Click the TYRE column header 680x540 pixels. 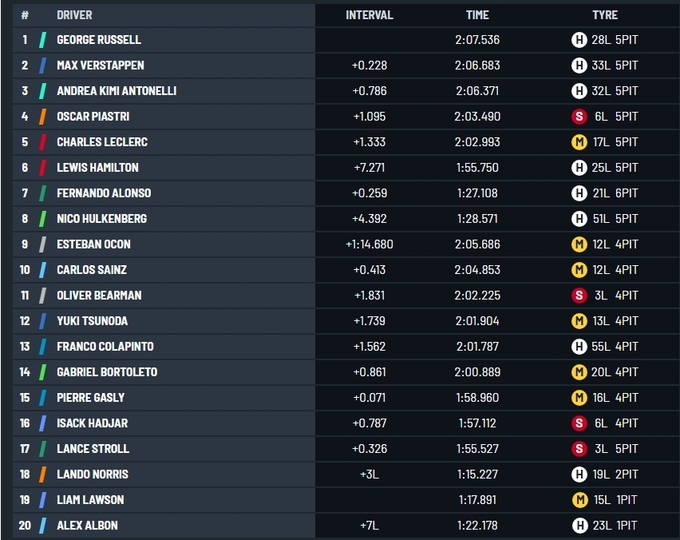(x=604, y=15)
